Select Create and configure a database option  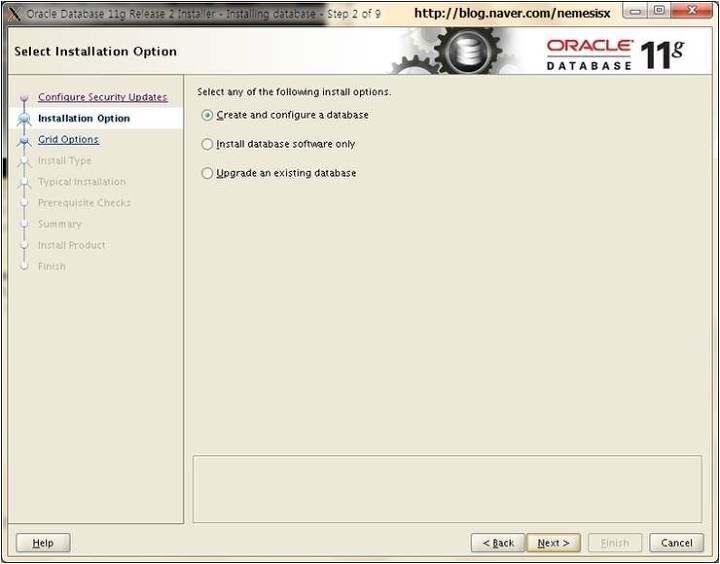point(285,115)
